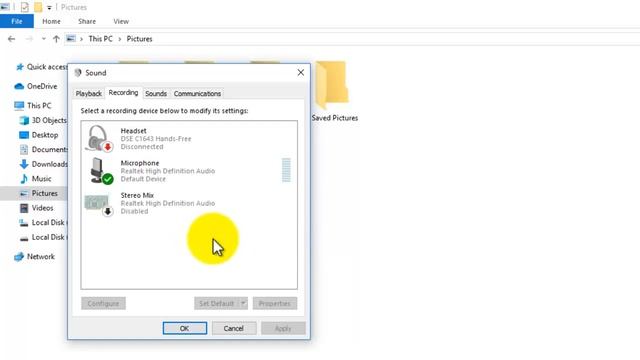This screenshot has width=640, height=360.
Task: Click the Music note icon
Action: tap(24, 179)
